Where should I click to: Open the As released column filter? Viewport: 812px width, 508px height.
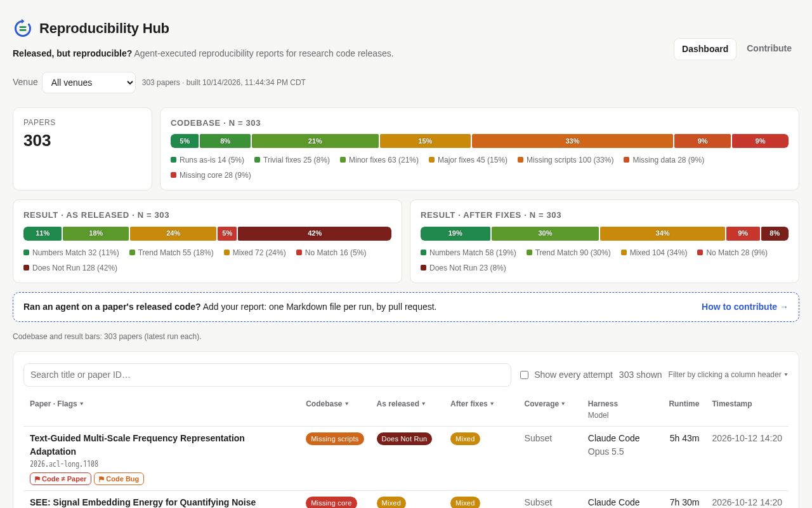[401, 404]
